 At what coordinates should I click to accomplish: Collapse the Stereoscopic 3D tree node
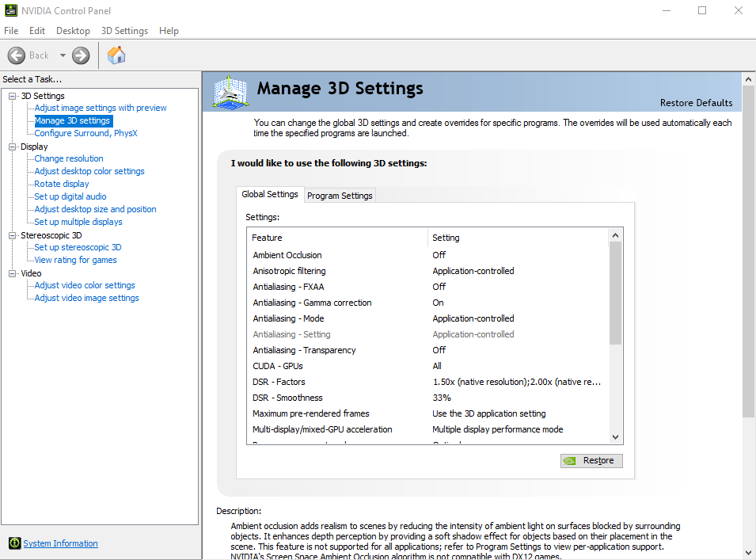[x=13, y=235]
